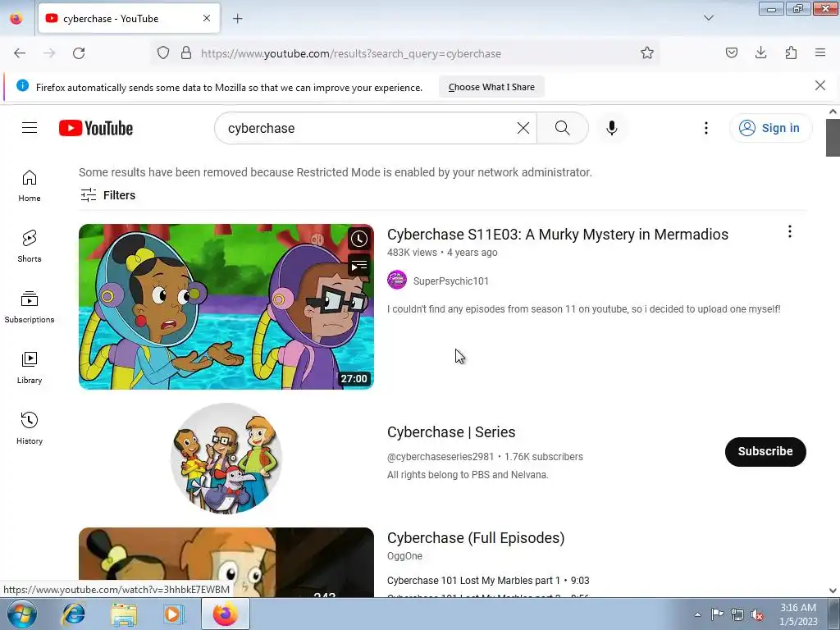The width and height of the screenshot is (840, 630).
Task: Open the Windows Start menu
Action: (x=22, y=614)
